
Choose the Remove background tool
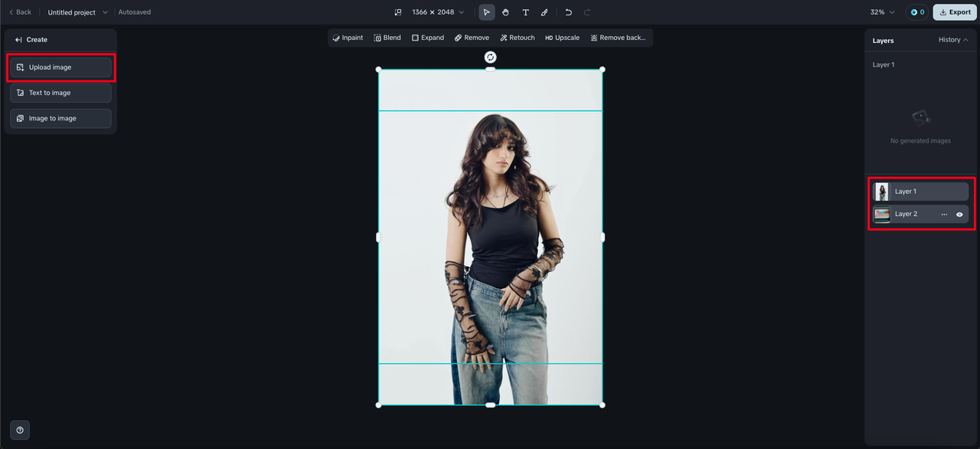[x=619, y=38]
